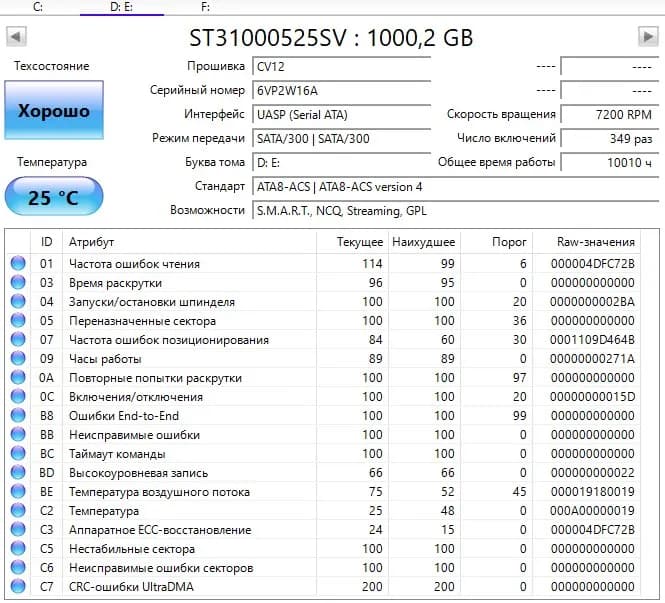
Task: Go to next disk with right arrow
Action: (x=648, y=37)
